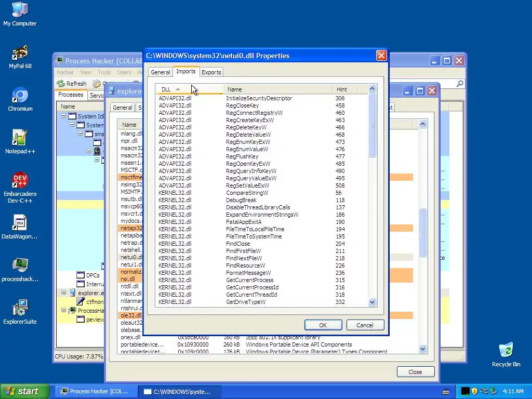Image resolution: width=532 pixels, height=399 pixels.
Task: Click Cancel in netui0.dll Properties
Action: 365,325
